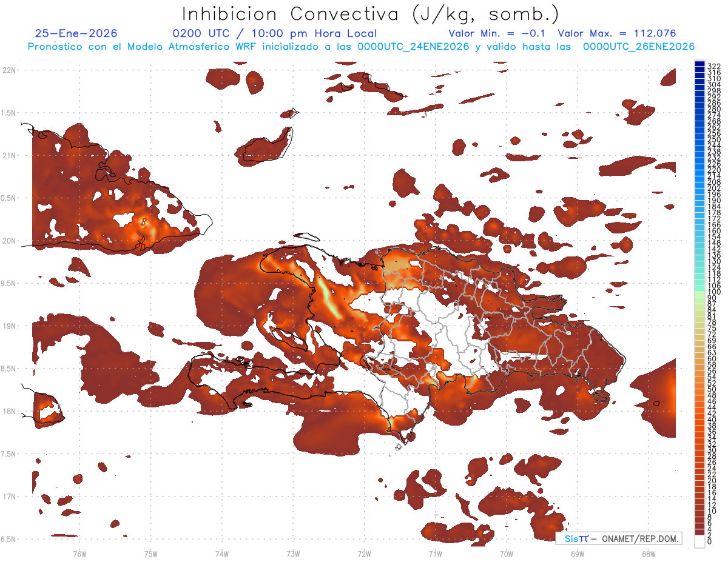Select the date label '25-Ene-2026'
The height and width of the screenshot is (562, 728).
tap(76, 34)
